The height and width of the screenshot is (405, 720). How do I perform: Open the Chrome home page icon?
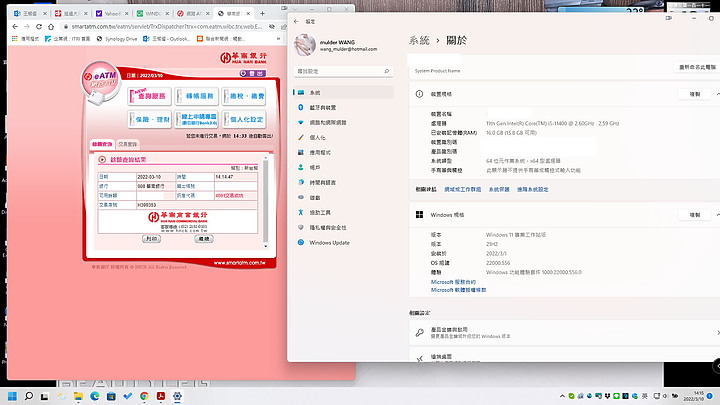[x=51, y=27]
